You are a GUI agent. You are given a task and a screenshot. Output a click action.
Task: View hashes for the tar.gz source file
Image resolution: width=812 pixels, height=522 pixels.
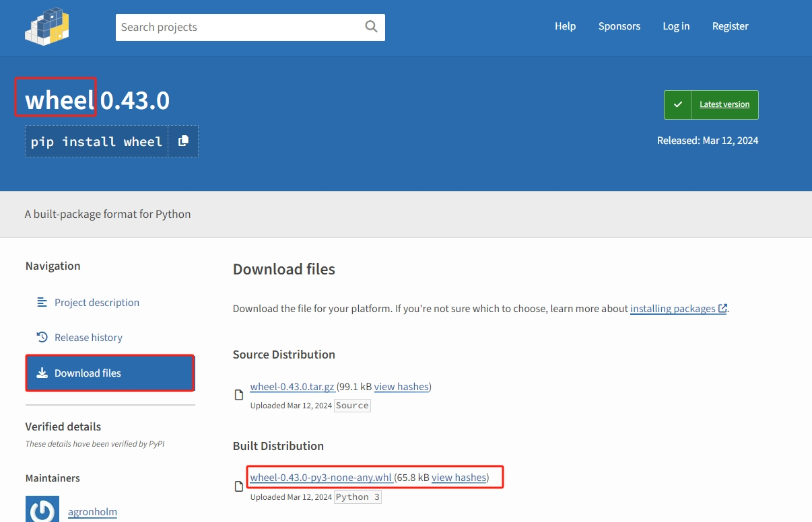401,387
